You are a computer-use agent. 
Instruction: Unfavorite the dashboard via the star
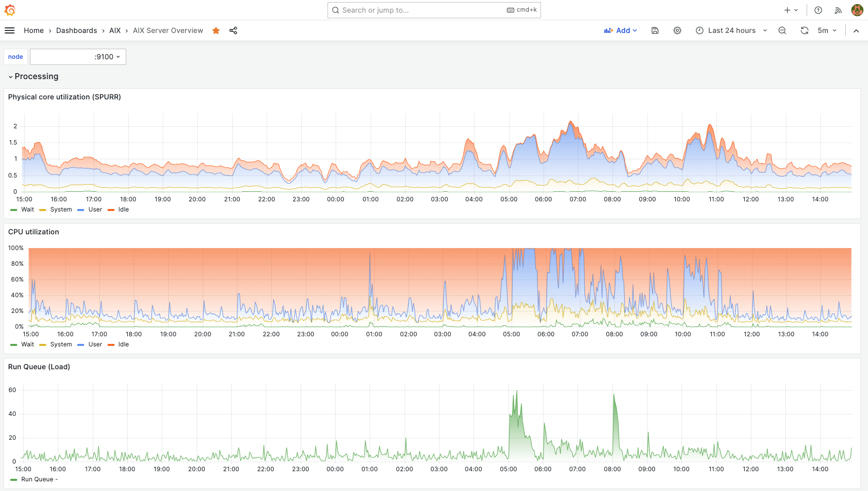(216, 30)
